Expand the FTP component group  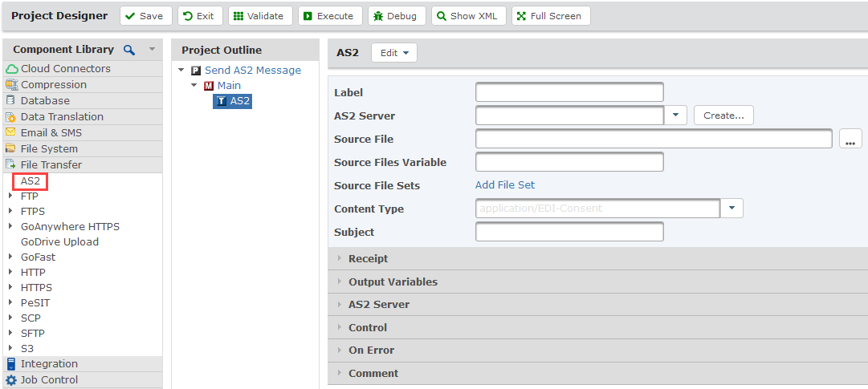[10, 196]
